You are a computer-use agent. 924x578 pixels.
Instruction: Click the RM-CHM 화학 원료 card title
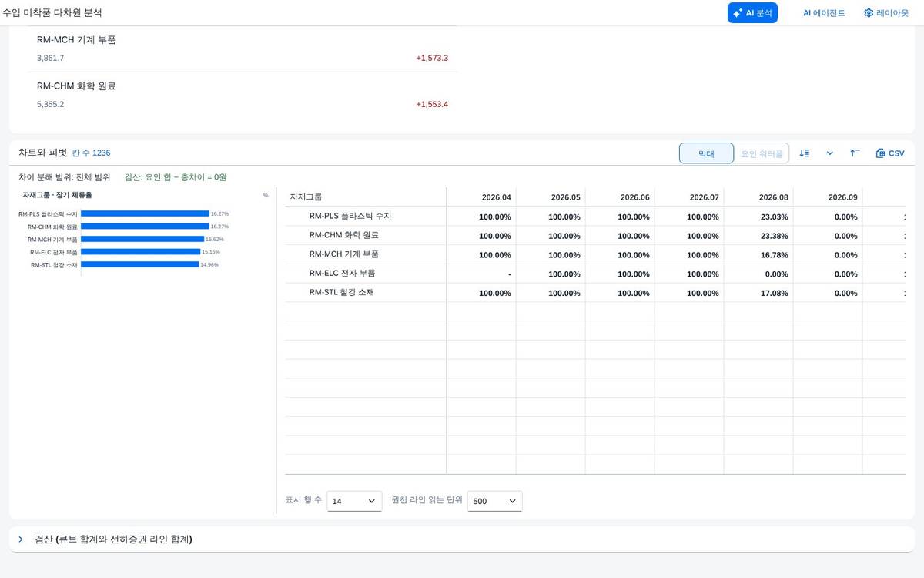(x=76, y=86)
